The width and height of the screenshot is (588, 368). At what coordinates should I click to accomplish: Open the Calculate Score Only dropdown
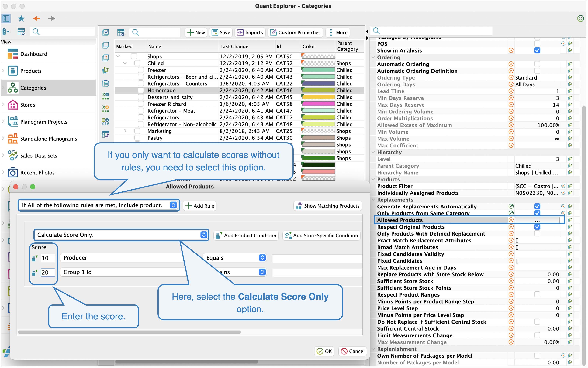pyautogui.click(x=121, y=235)
